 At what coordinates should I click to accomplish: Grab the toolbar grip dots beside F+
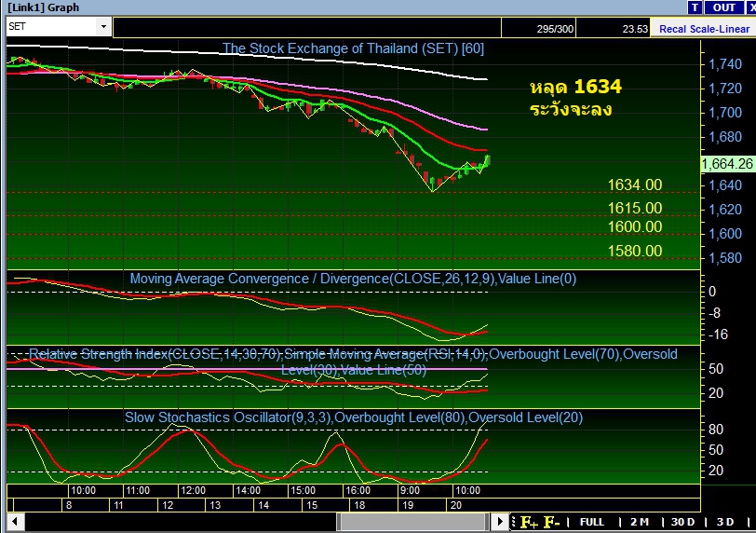point(514,522)
